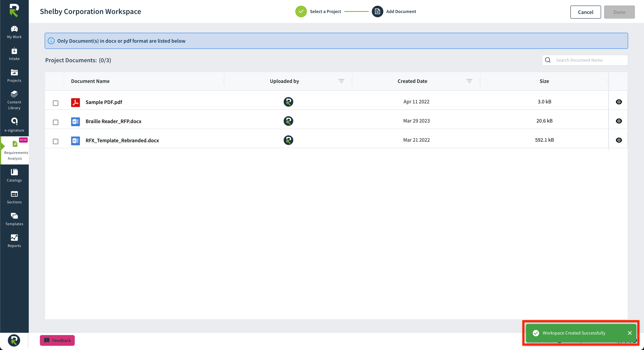
Task: Click the Mar 21 2022 date cell
Action: [416, 140]
